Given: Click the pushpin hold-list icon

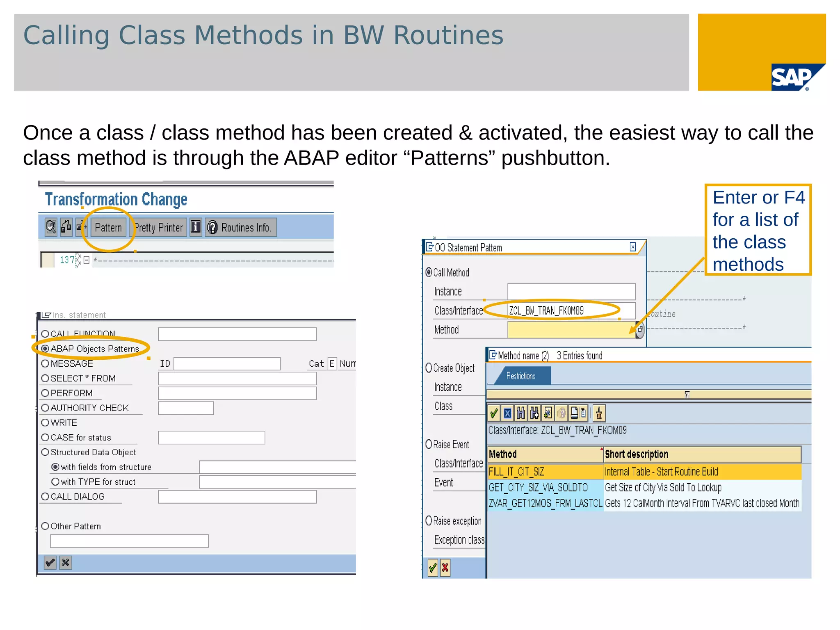Looking at the screenshot, I should (x=599, y=413).
